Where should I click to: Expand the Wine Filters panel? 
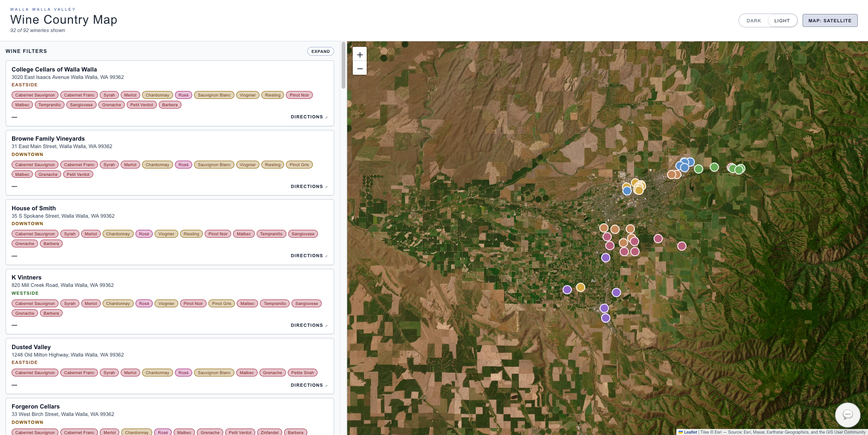coord(320,52)
